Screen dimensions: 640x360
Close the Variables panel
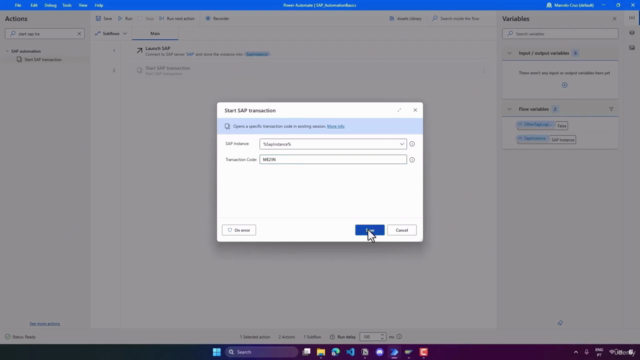[614, 19]
